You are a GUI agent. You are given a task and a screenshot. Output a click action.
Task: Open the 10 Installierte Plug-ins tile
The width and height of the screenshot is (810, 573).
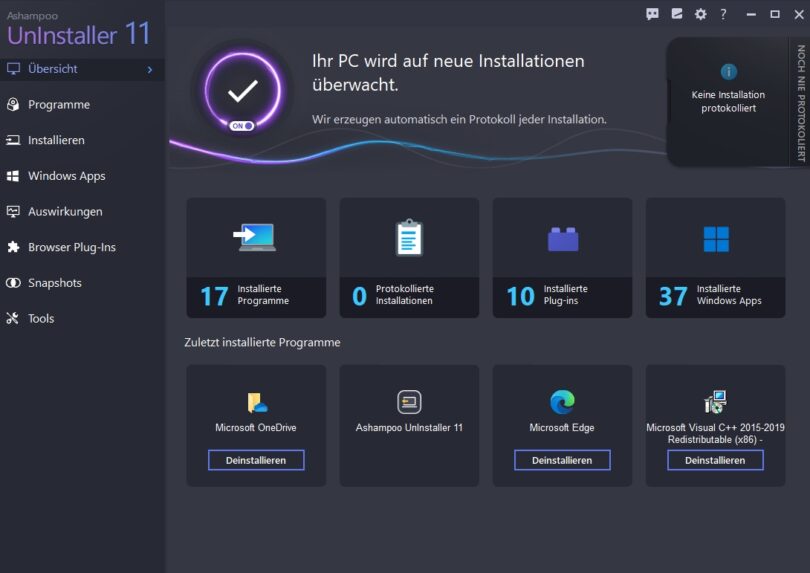pyautogui.click(x=562, y=258)
